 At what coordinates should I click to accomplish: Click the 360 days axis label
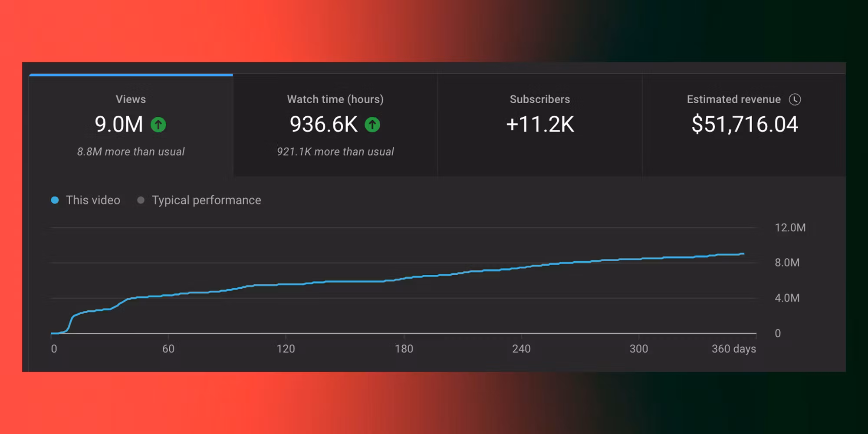point(733,349)
